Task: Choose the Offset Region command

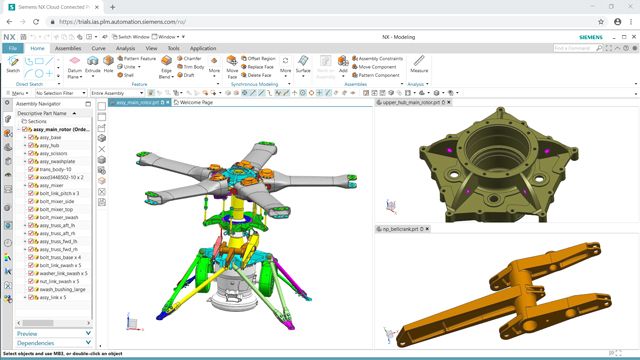Action: pyautogui.click(x=258, y=59)
